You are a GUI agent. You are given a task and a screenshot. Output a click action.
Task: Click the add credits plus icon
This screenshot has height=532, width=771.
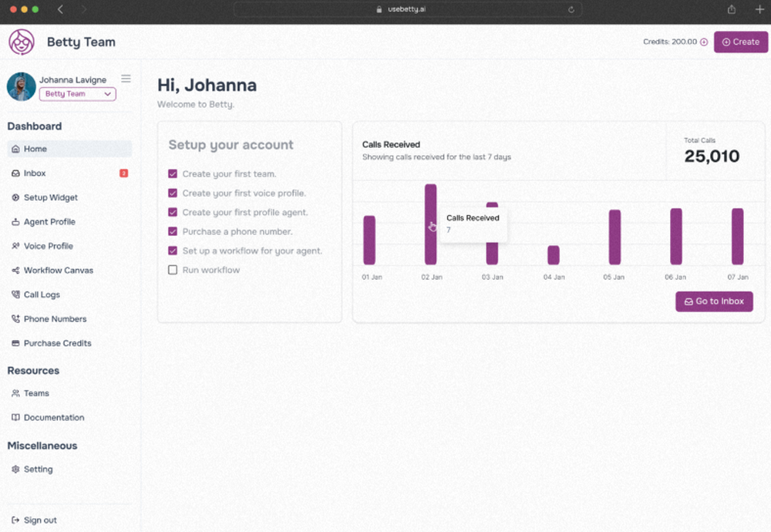click(x=704, y=42)
